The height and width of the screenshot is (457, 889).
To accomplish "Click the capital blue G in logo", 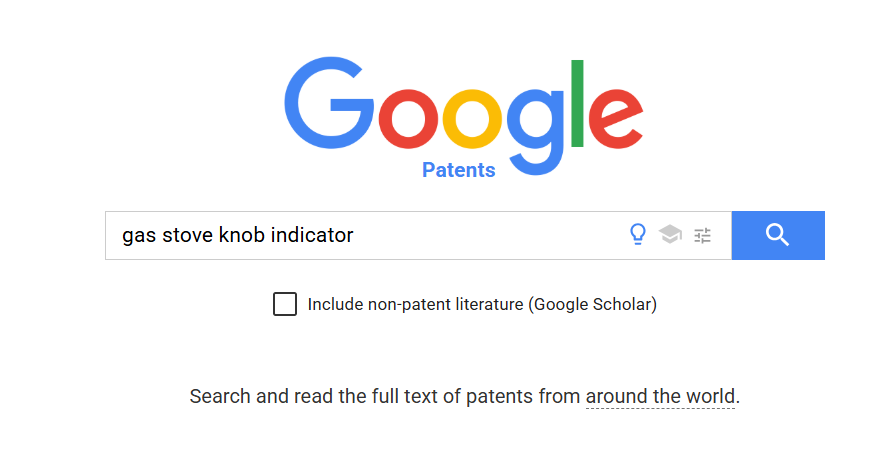I will pyautogui.click(x=328, y=104).
